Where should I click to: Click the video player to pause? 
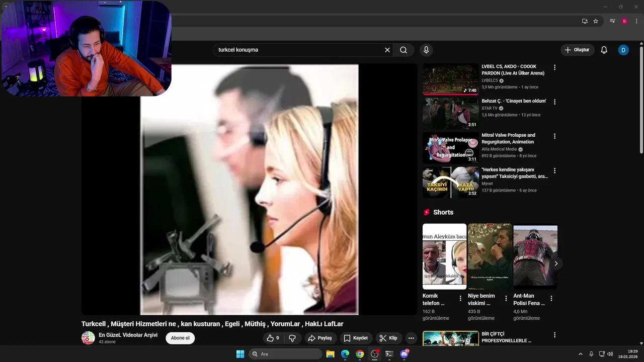(x=249, y=189)
